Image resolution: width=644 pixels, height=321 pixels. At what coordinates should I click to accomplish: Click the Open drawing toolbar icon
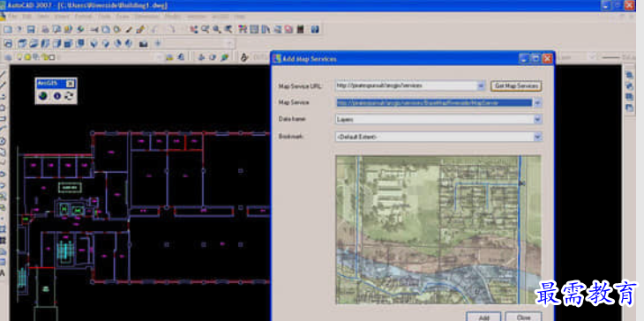(19, 29)
